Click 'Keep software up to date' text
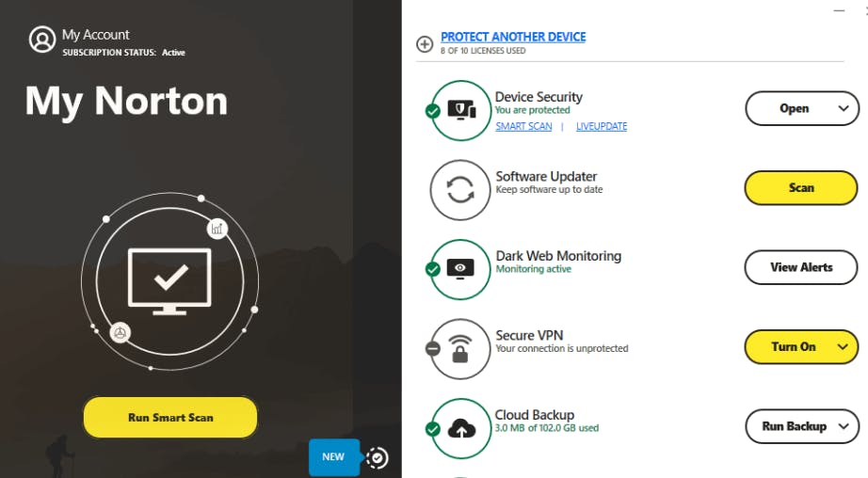 pyautogui.click(x=549, y=190)
